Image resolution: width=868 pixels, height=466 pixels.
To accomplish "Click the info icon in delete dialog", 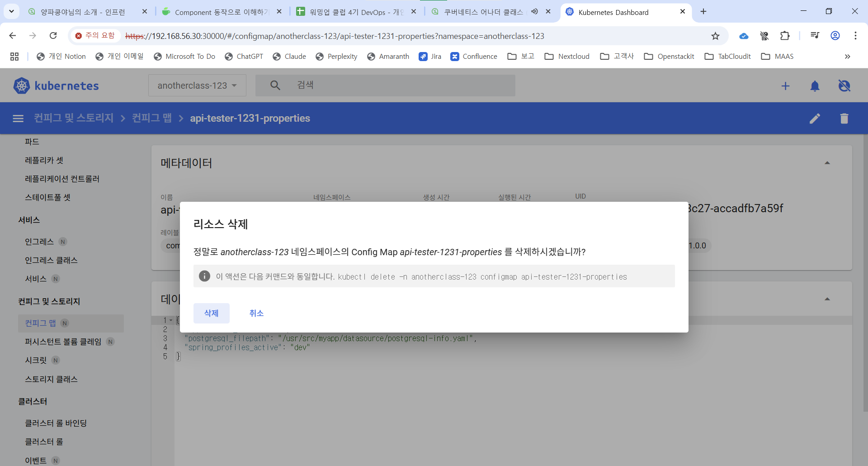I will tap(204, 276).
